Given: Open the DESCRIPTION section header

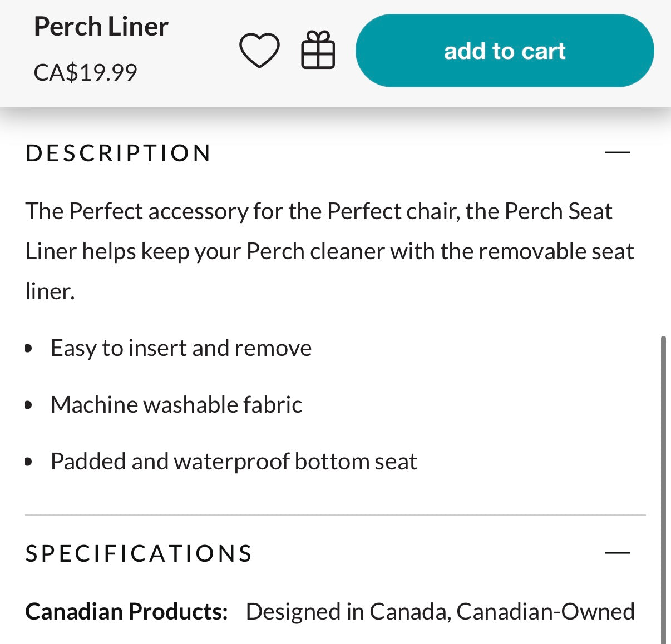Looking at the screenshot, I should pyautogui.click(x=117, y=153).
